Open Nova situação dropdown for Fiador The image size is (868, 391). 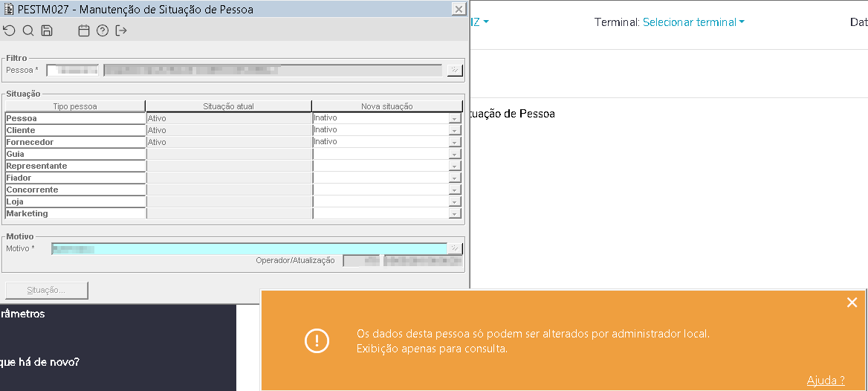[455, 178]
